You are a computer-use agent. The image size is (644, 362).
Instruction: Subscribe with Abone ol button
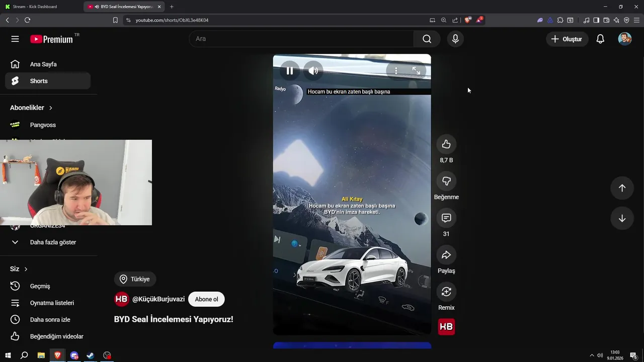(x=206, y=299)
